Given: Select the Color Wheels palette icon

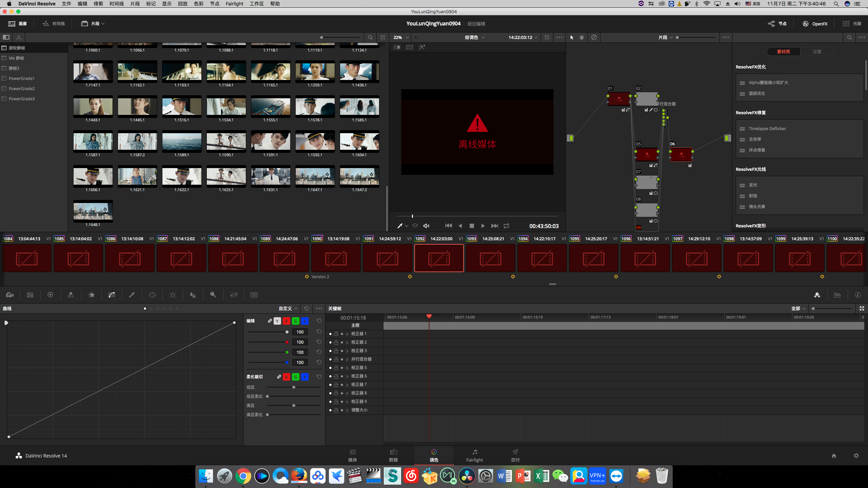Looking at the screenshot, I should point(50,295).
